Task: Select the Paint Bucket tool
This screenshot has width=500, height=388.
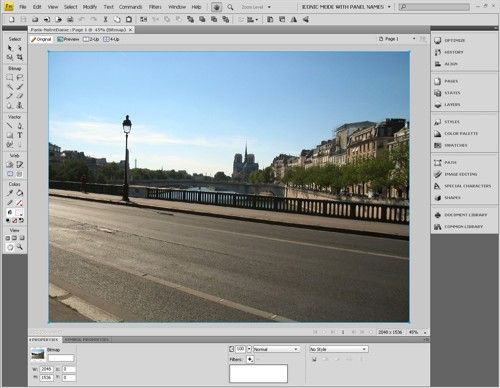Action: pyautogui.click(x=20, y=193)
